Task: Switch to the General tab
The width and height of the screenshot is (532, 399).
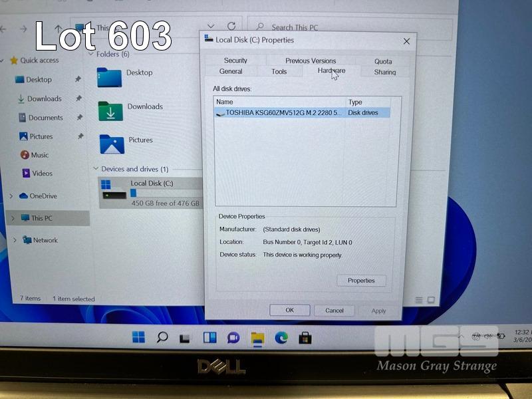Action: coord(231,72)
